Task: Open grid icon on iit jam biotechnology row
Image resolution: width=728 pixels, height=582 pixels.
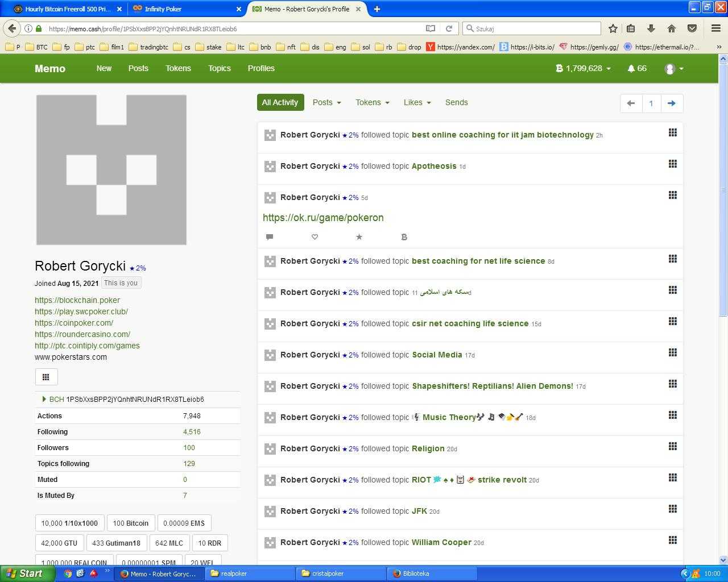Action: pyautogui.click(x=672, y=132)
